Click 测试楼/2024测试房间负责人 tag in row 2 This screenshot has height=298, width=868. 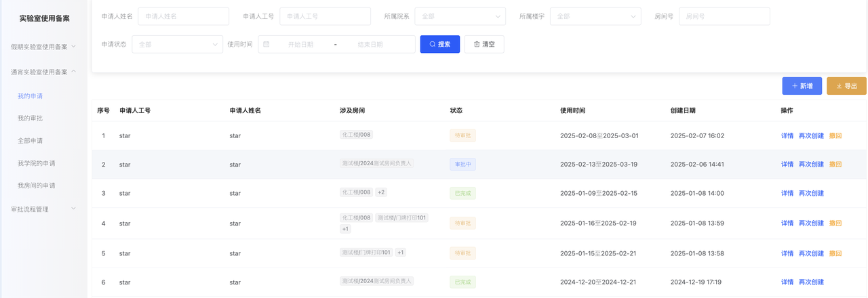click(376, 163)
